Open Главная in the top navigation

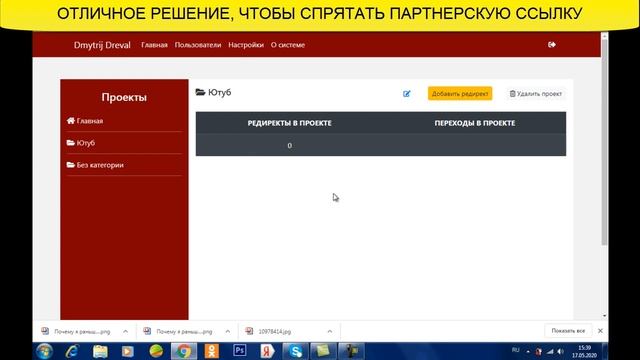154,45
